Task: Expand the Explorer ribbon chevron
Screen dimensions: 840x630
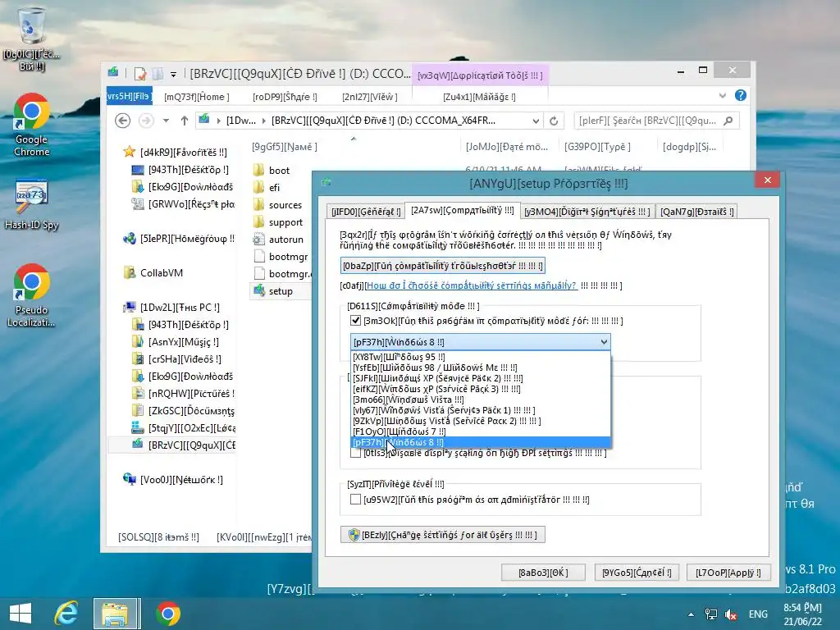Action: click(x=722, y=95)
